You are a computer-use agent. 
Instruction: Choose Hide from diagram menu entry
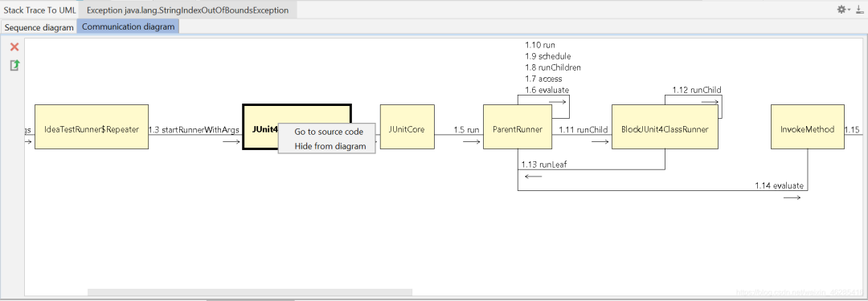click(x=330, y=146)
